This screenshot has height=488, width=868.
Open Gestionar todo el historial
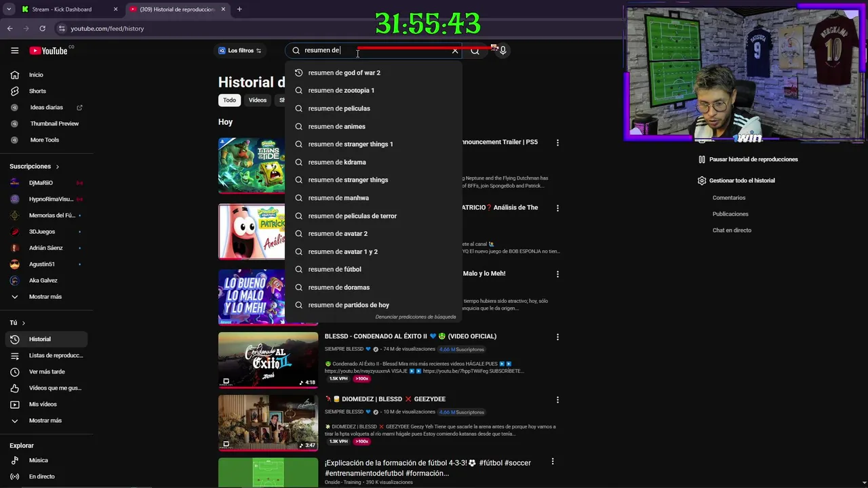736,180
